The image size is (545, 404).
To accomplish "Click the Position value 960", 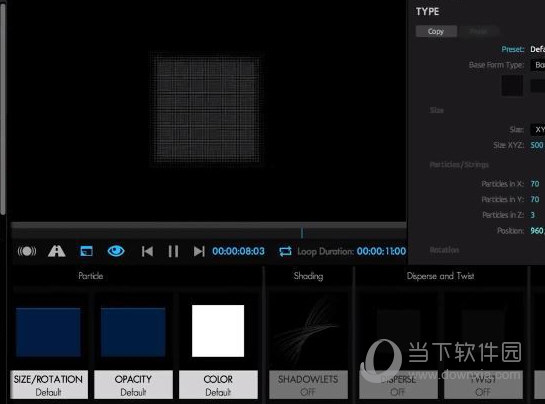I will [x=537, y=231].
